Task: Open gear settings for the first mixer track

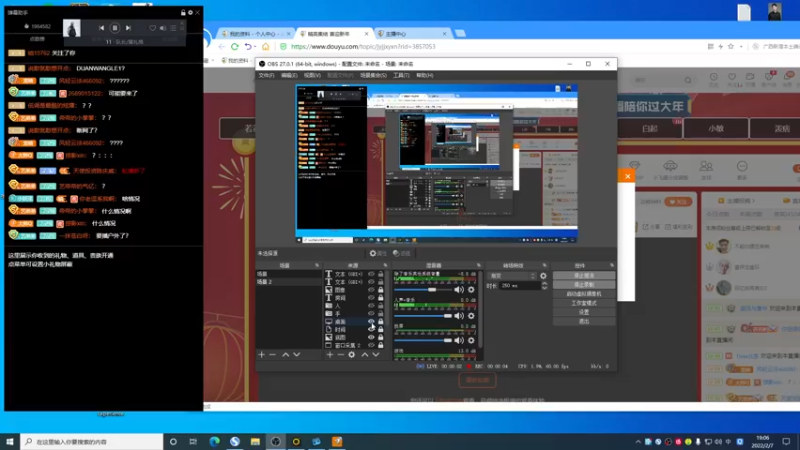Action: (x=471, y=290)
